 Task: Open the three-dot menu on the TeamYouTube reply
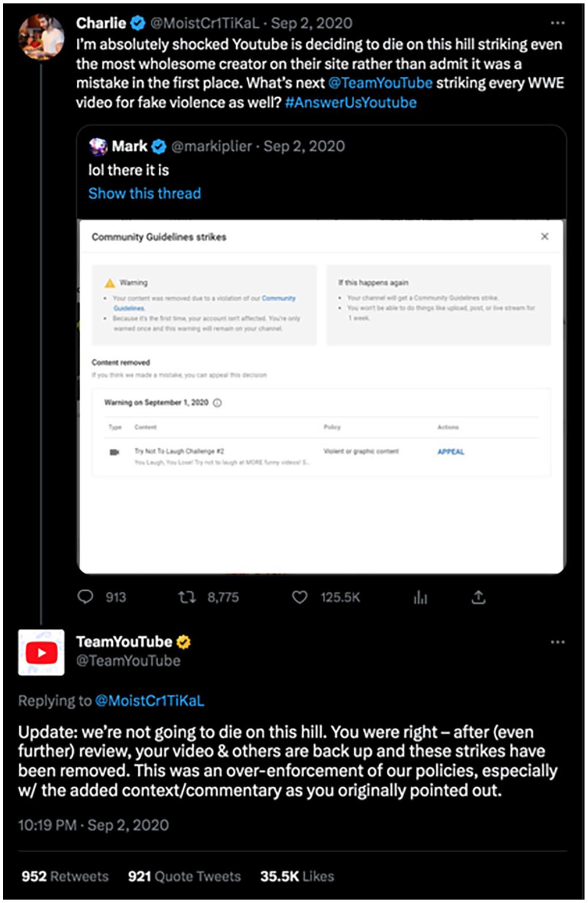click(557, 642)
